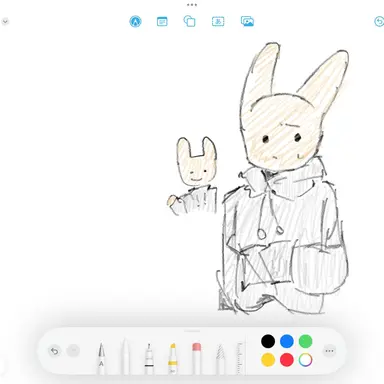Tap the small waving bunny drawing

[x=193, y=176]
